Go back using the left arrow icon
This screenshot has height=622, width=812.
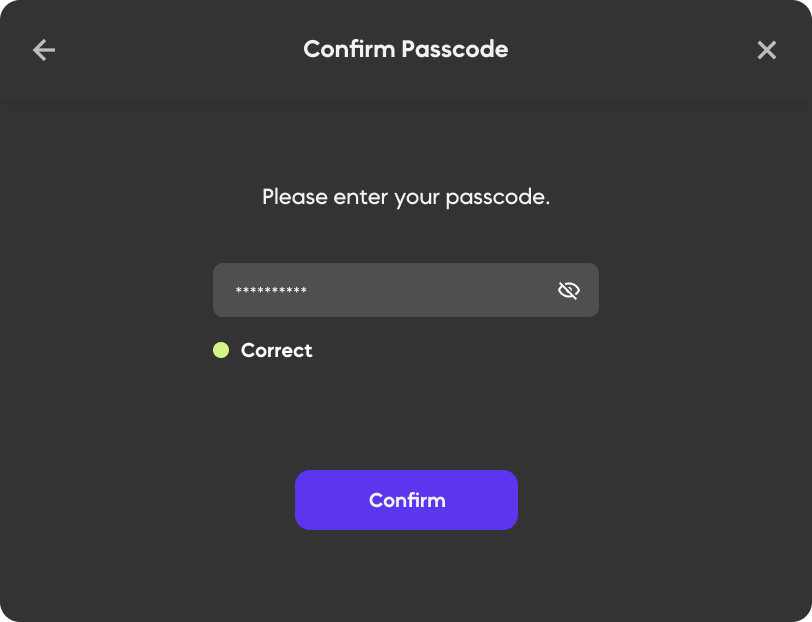44,50
